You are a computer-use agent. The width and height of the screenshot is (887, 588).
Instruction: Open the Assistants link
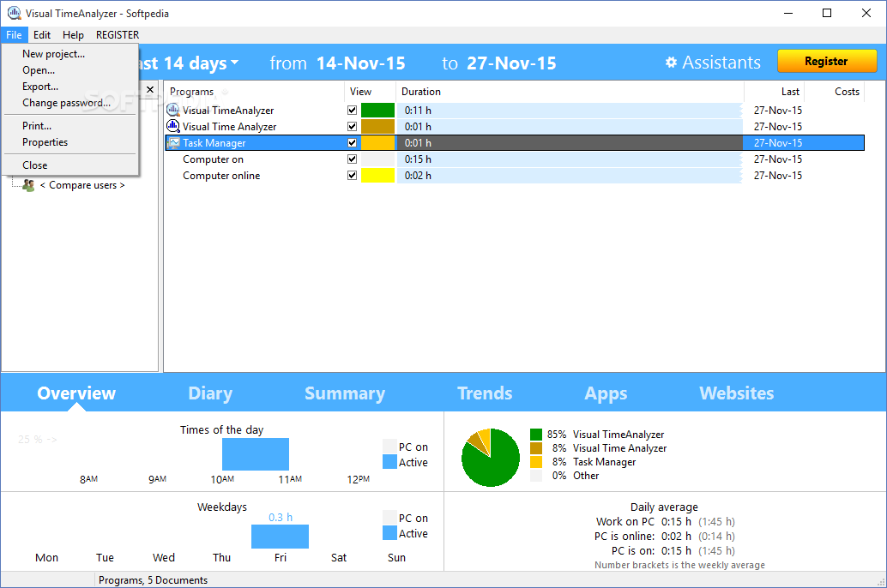pyautogui.click(x=721, y=63)
